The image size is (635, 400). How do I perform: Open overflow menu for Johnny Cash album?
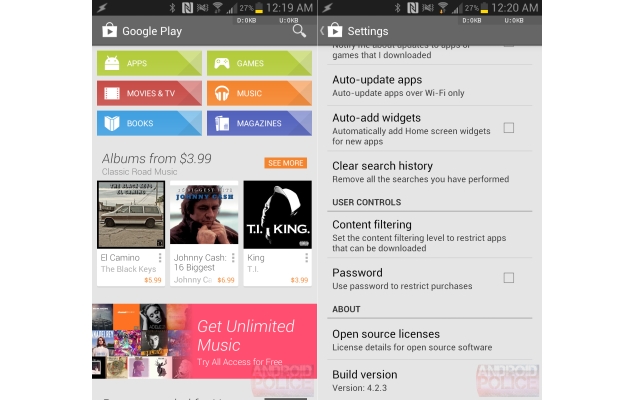coord(233,258)
